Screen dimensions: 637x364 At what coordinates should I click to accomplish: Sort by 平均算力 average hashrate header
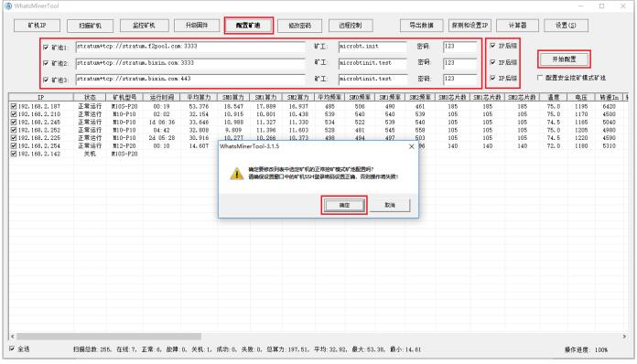tap(199, 97)
